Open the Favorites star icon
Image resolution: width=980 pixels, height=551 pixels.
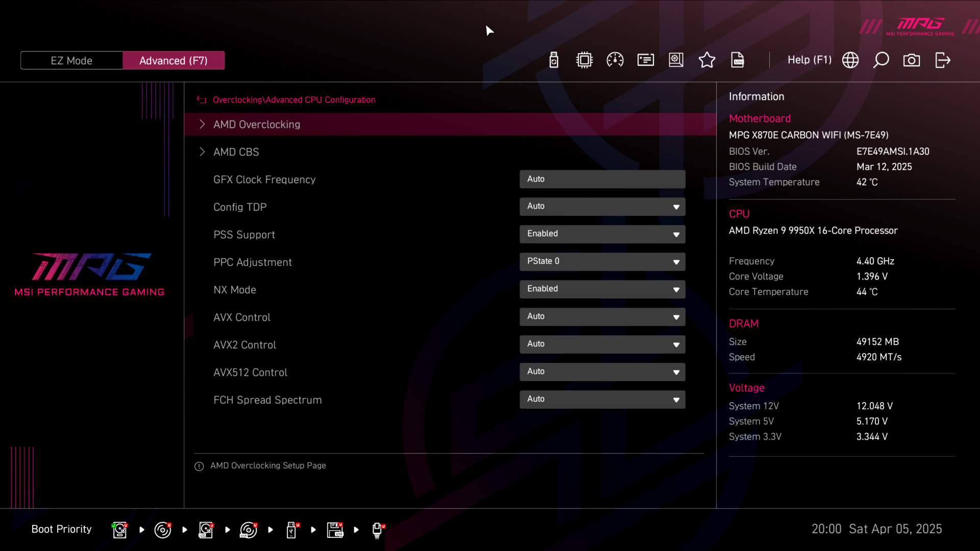coord(707,60)
